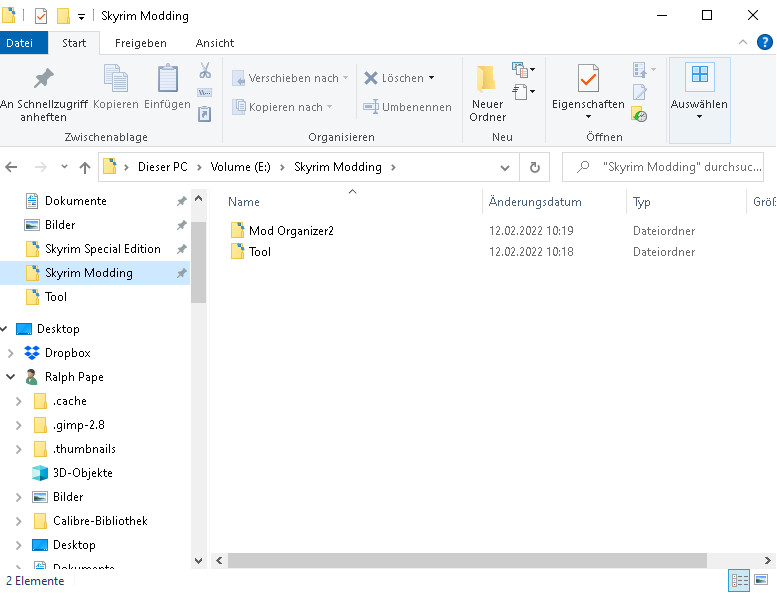Image resolution: width=777 pixels, height=593 pixels.
Task: Collapse the Ralph Pape tree node
Action: [11, 377]
